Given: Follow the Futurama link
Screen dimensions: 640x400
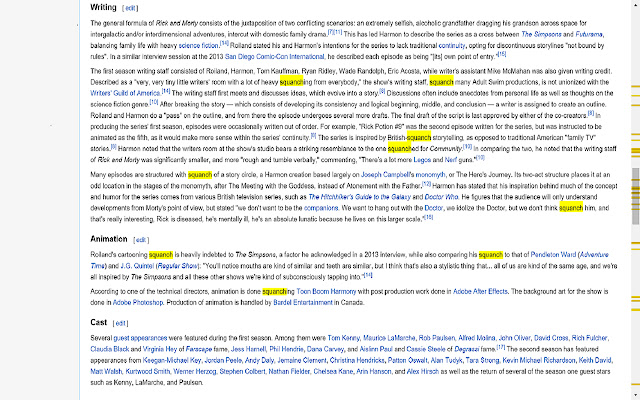Looking at the screenshot, I should coord(589,34).
